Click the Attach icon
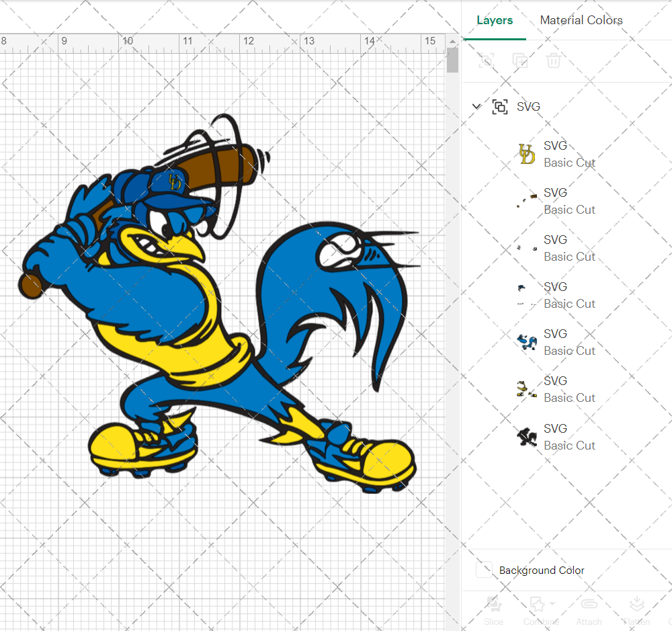672x631 pixels. click(x=589, y=604)
